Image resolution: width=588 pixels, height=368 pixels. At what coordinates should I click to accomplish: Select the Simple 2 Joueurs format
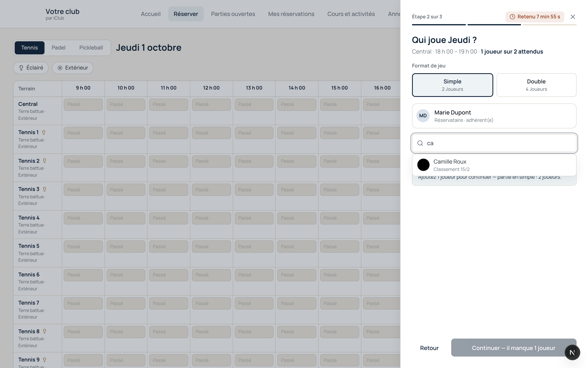click(452, 85)
